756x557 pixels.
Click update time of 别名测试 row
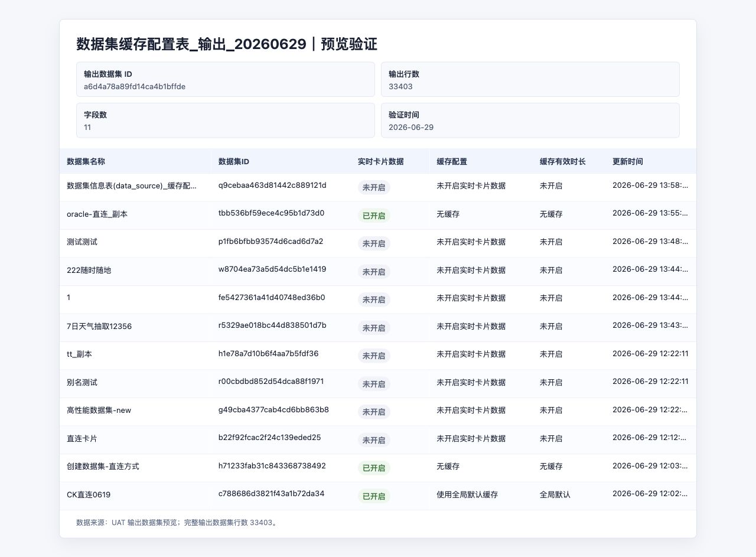click(650, 382)
